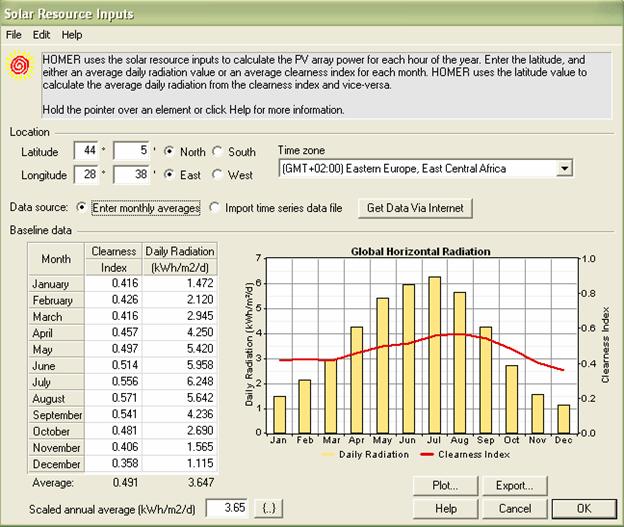Open the File menu
The height and width of the screenshot is (527, 624).
click(x=14, y=34)
